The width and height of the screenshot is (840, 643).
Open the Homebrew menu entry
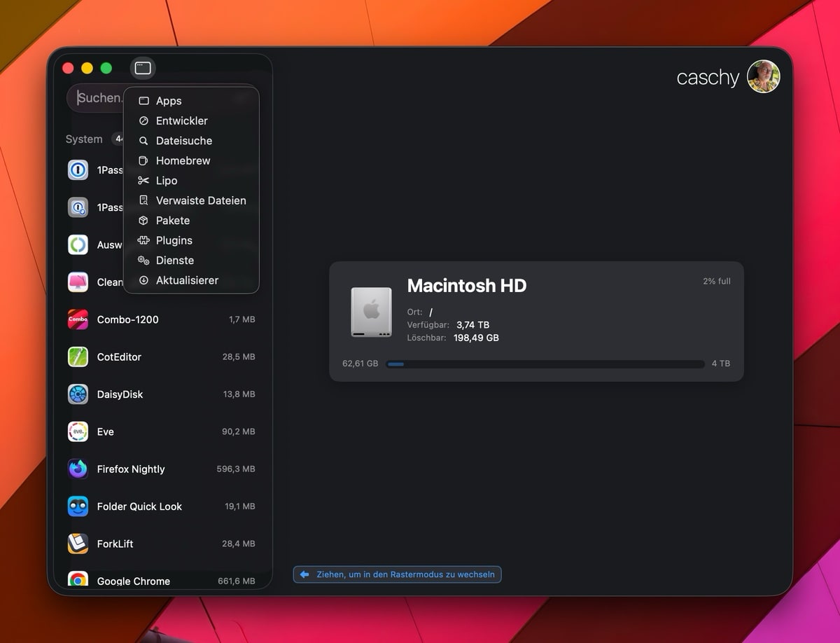click(183, 160)
